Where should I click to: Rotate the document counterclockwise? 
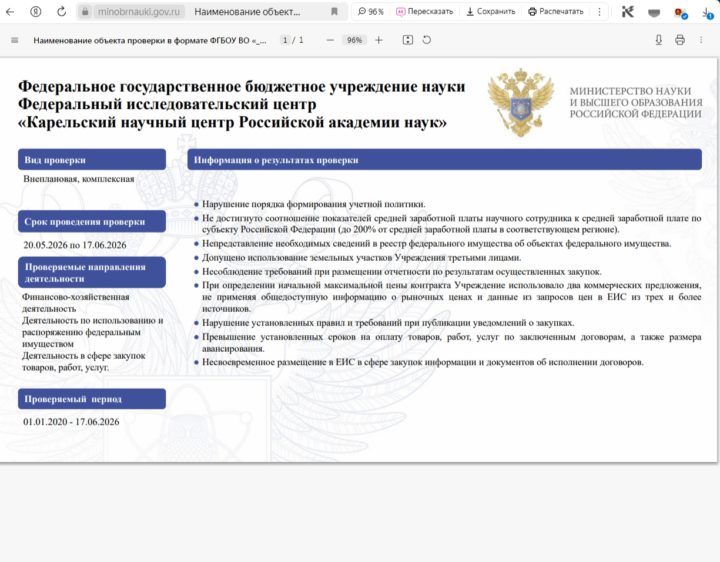427,40
